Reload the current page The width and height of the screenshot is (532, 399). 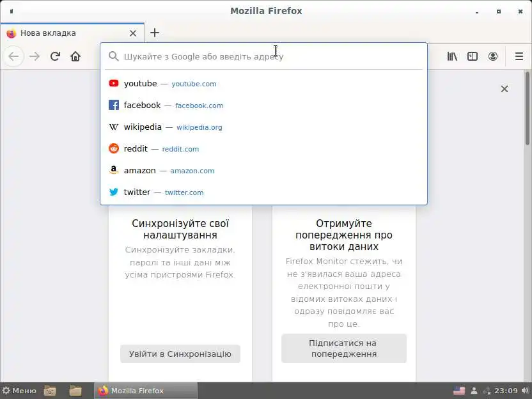[55, 56]
